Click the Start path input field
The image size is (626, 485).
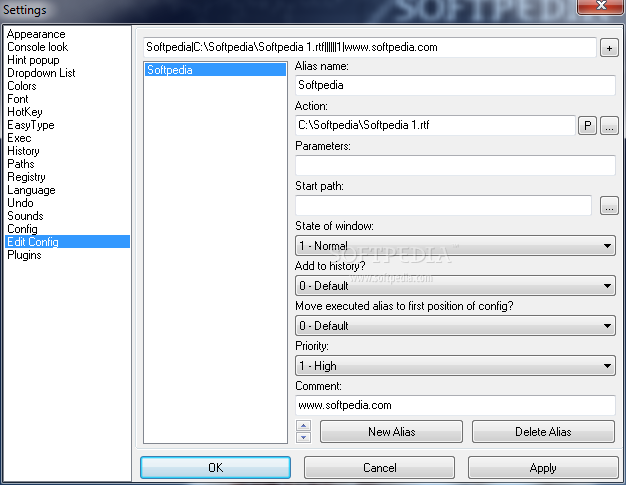pos(443,205)
